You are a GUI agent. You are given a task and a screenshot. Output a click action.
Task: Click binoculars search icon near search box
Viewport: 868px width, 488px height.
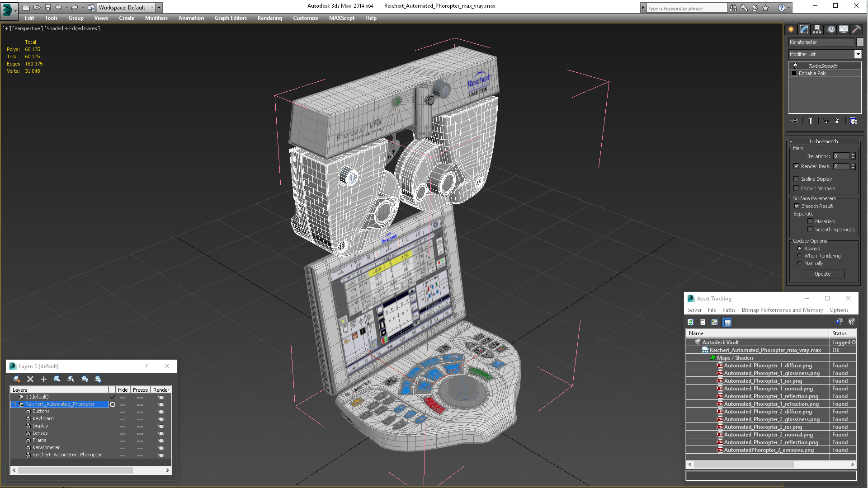[733, 8]
